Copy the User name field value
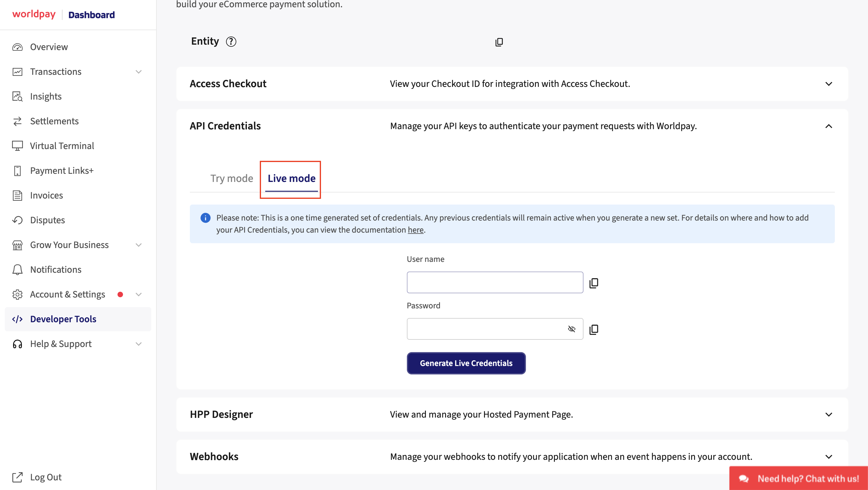 594,283
